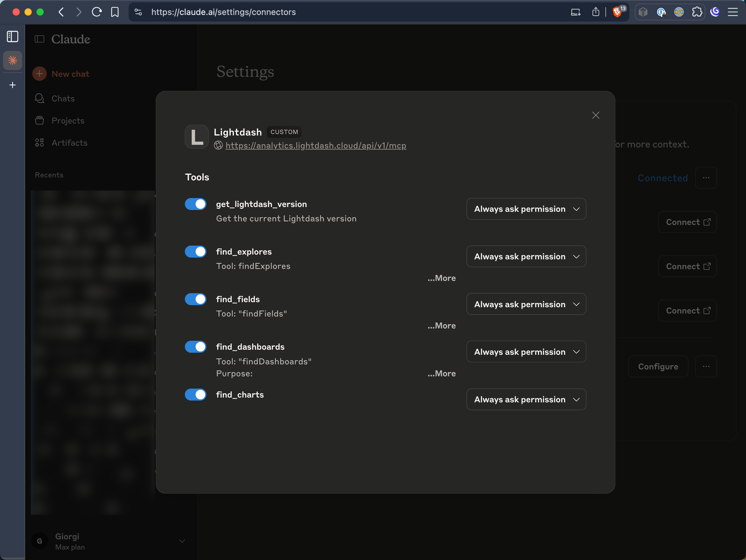Open the three-dot menu next to Connected
Screen dimensions: 746x560
coord(707,178)
